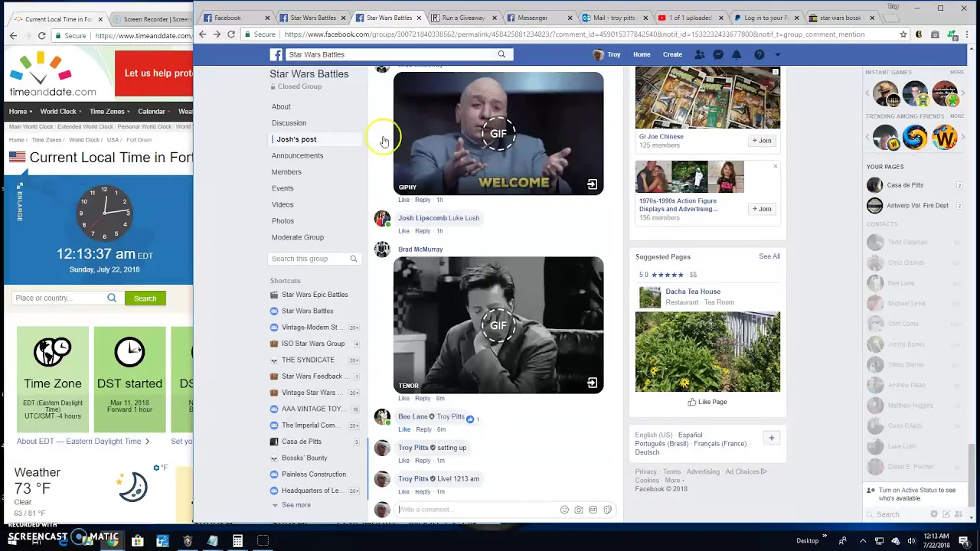Switch to Mail - troy pitts tab
Image resolution: width=980 pixels, height=551 pixels.
pyautogui.click(x=615, y=18)
